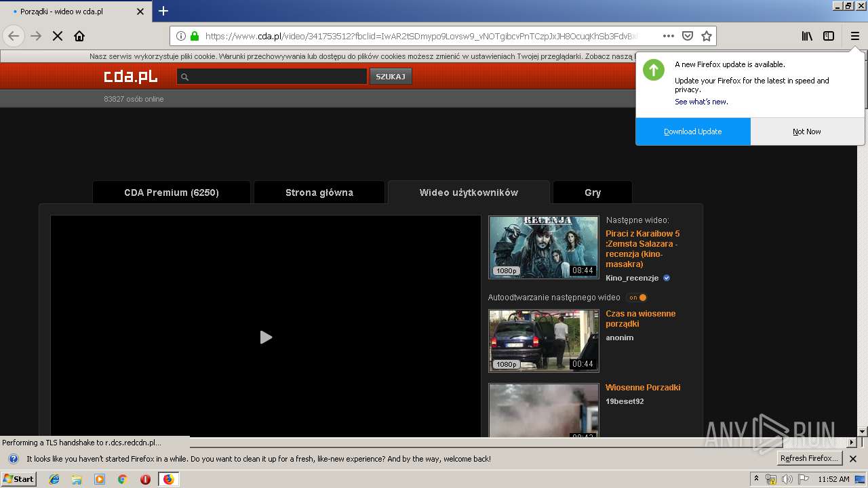Toggle autoplay of next video
The image size is (868, 488).
click(x=637, y=298)
